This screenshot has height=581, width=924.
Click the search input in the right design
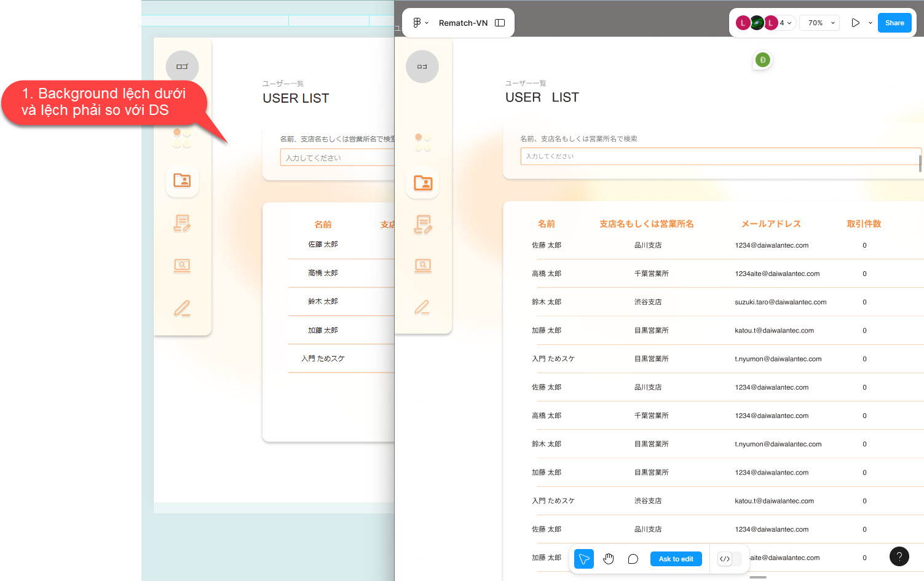click(719, 156)
